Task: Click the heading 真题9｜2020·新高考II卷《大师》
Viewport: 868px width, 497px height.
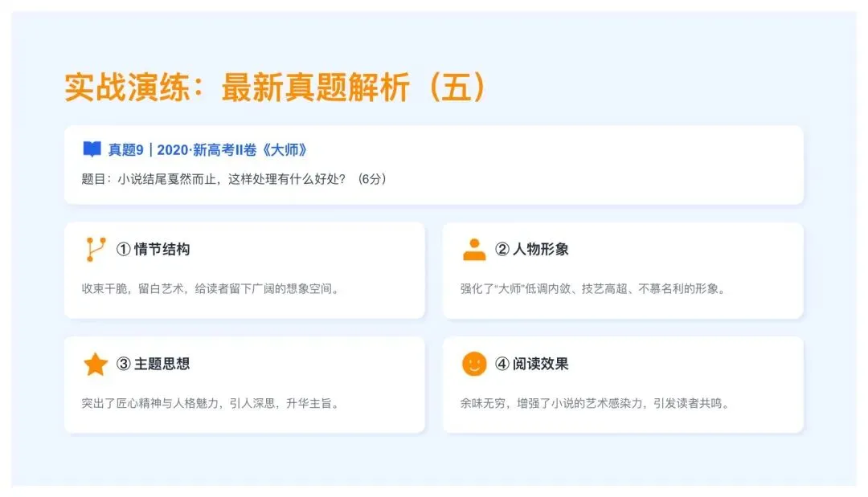Action: [207, 150]
